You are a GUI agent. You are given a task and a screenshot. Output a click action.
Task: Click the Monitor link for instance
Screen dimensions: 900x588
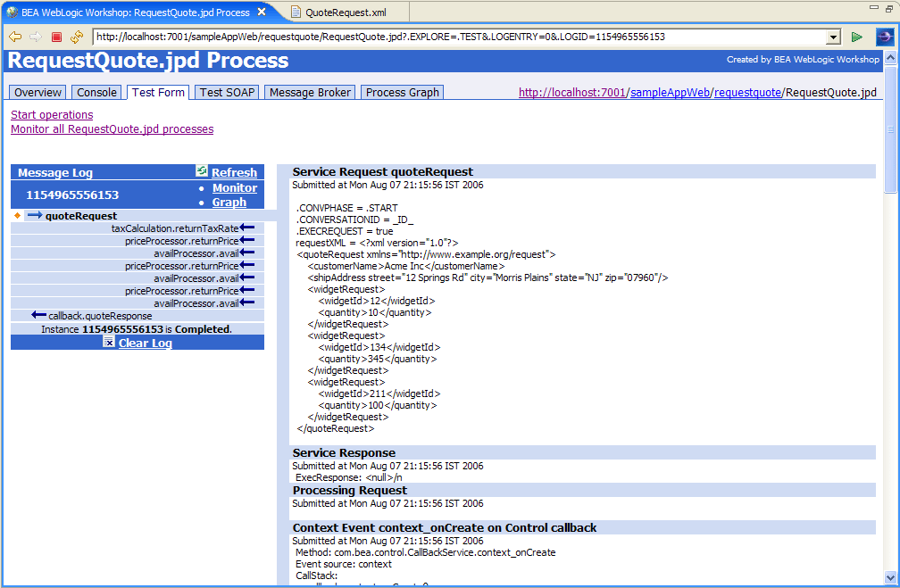pos(235,187)
